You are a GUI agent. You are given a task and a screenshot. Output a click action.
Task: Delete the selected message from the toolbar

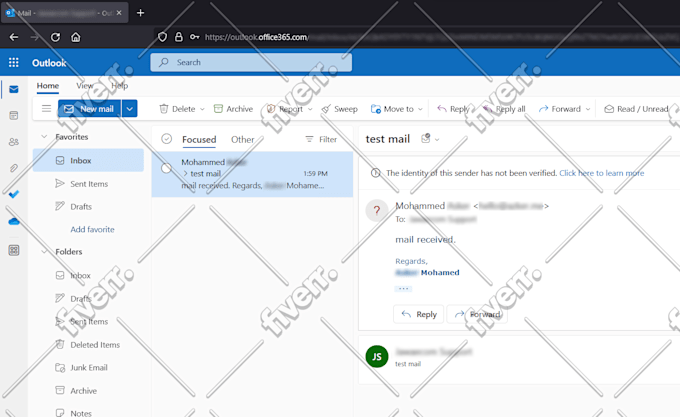tap(177, 109)
